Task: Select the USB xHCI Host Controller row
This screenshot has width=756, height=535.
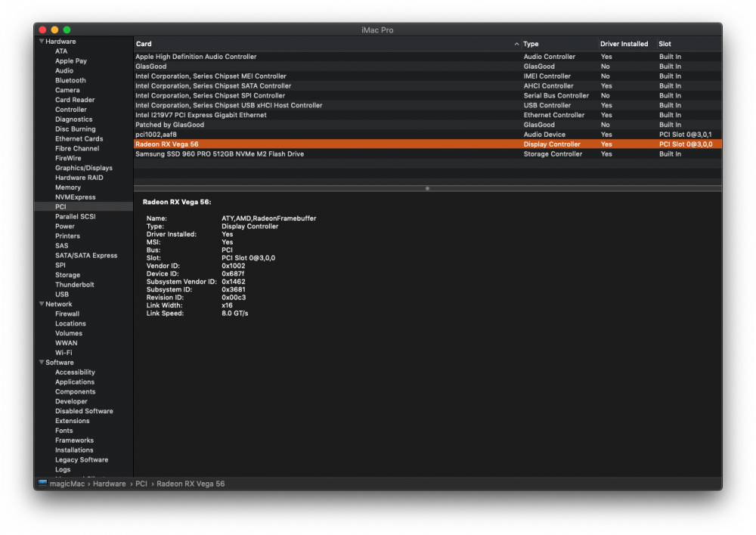Action: (x=428, y=105)
